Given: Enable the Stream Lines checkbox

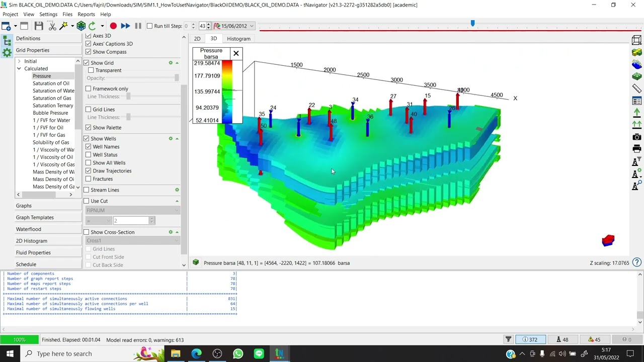Looking at the screenshot, I should click(x=87, y=190).
